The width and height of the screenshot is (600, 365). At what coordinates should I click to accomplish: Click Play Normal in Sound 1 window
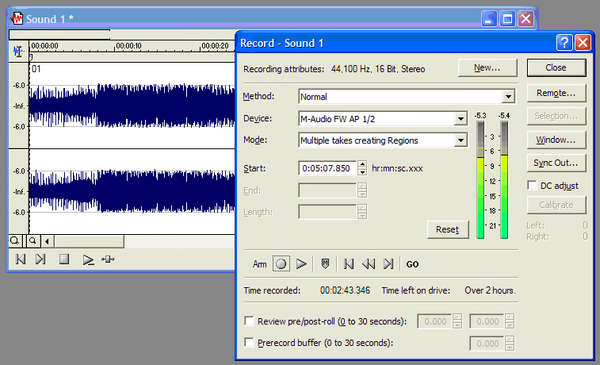click(88, 260)
